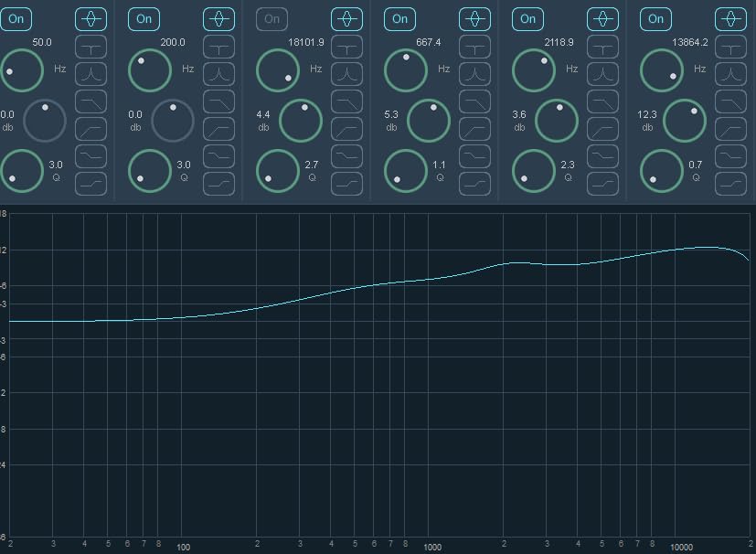Enable the dimmed On button of the 18101.9 Hz band
Image resolution: width=756 pixels, height=554 pixels.
[x=272, y=19]
